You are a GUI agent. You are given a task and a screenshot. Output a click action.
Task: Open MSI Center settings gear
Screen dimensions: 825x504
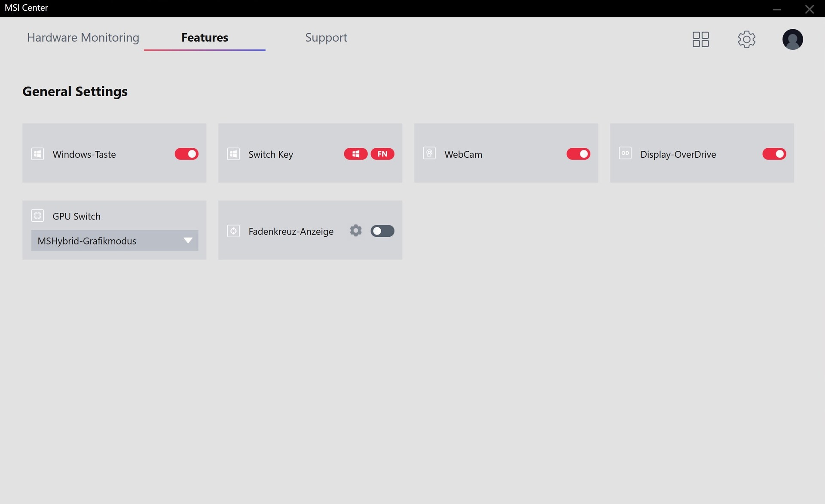tap(747, 39)
